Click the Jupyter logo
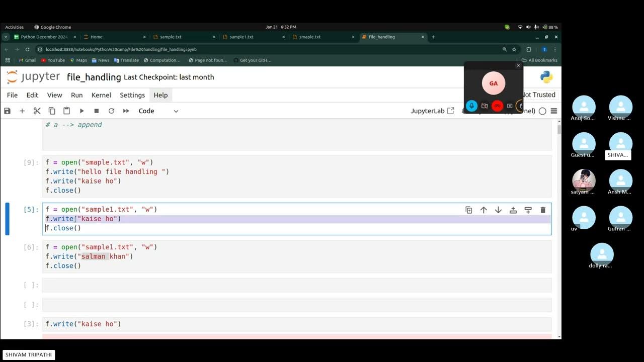The width and height of the screenshot is (644, 362). pos(33,77)
